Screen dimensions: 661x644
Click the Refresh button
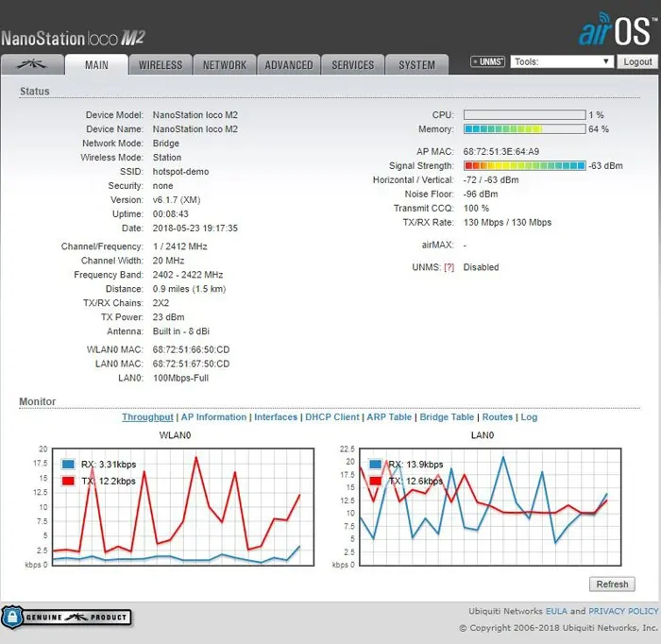point(612,585)
